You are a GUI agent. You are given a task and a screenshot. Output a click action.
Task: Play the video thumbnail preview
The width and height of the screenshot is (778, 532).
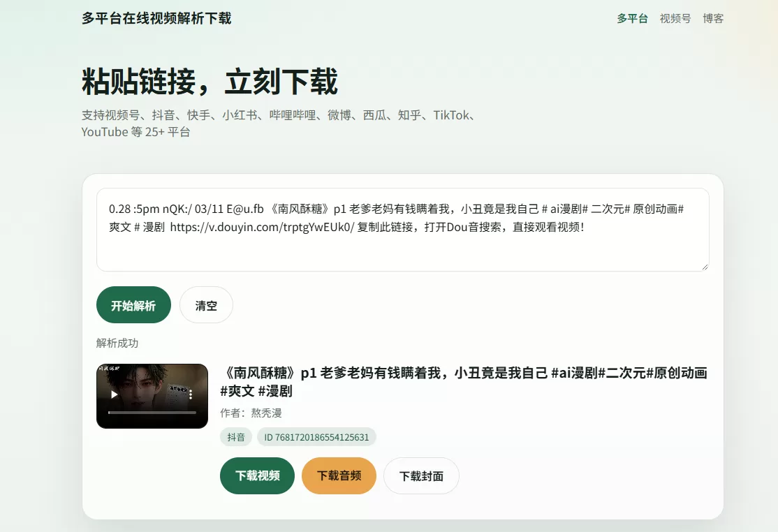coord(114,394)
